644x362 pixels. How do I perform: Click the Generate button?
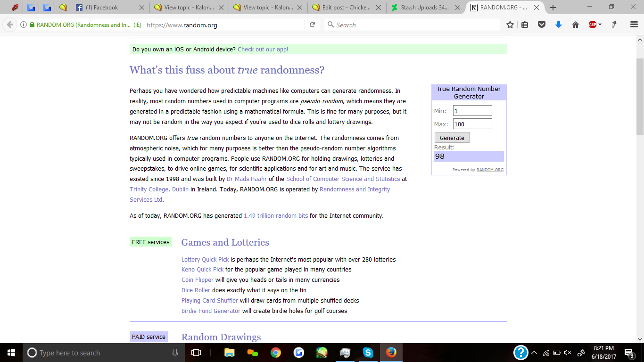tap(452, 138)
